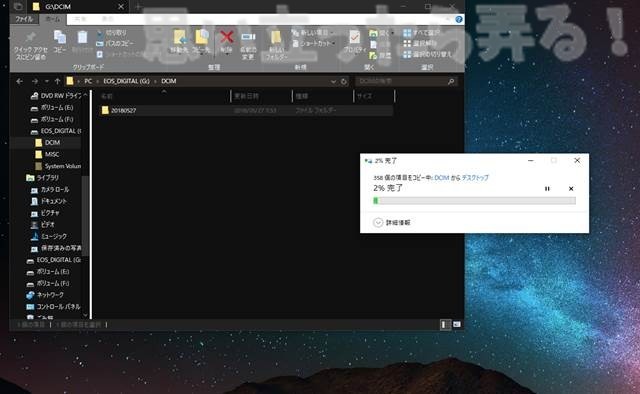Viewport: 640px width, 394px height.
Task: Select the ホーム (Home) ribbon tab
Action: pyautogui.click(x=52, y=19)
